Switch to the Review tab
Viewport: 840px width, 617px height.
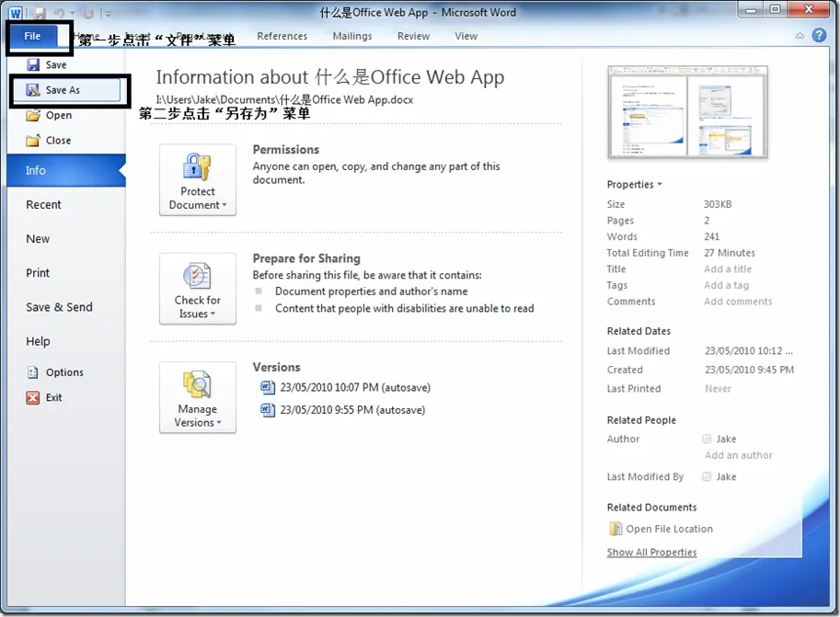click(x=413, y=36)
